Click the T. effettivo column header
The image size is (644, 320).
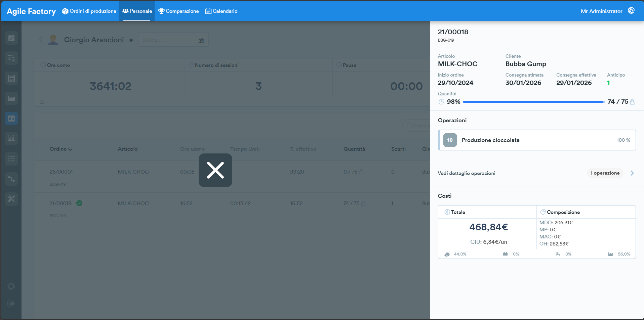(x=303, y=149)
